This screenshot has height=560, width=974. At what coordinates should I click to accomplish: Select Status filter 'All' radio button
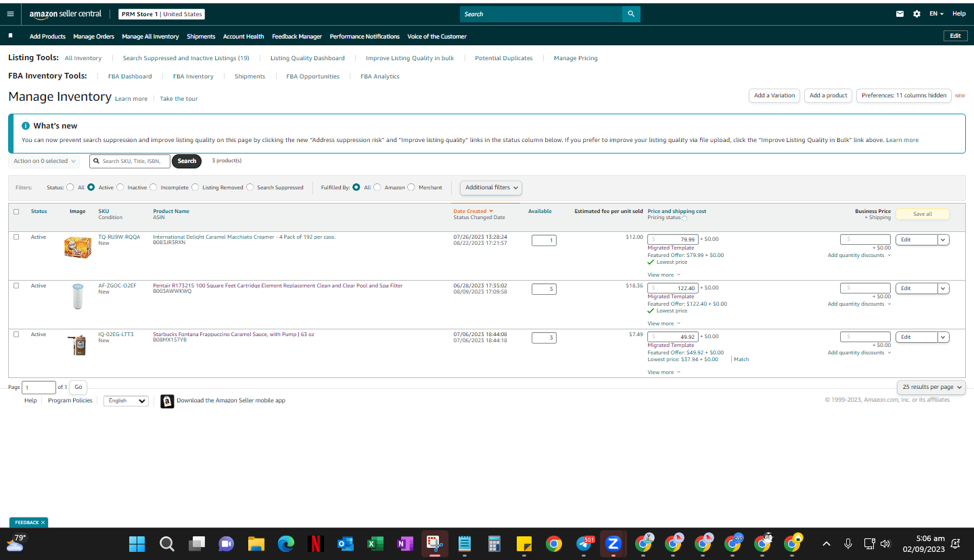(70, 187)
